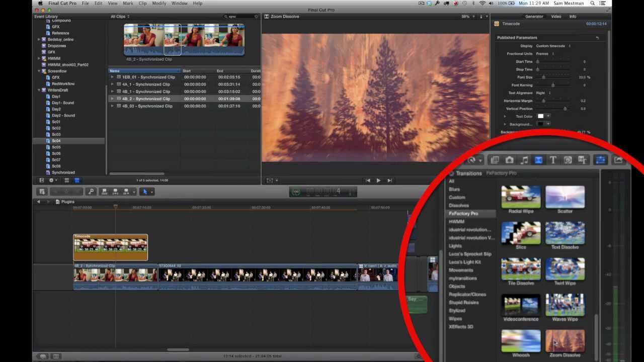Play the viewer video
The width and height of the screenshot is (644, 362).
click(x=378, y=180)
